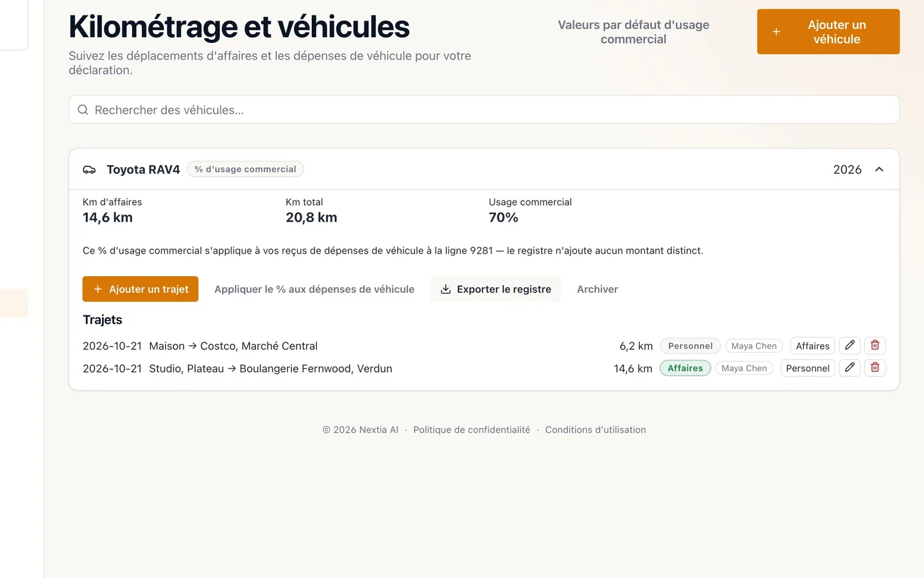Edit the Boulangerie Fernwood trip

coord(850,368)
